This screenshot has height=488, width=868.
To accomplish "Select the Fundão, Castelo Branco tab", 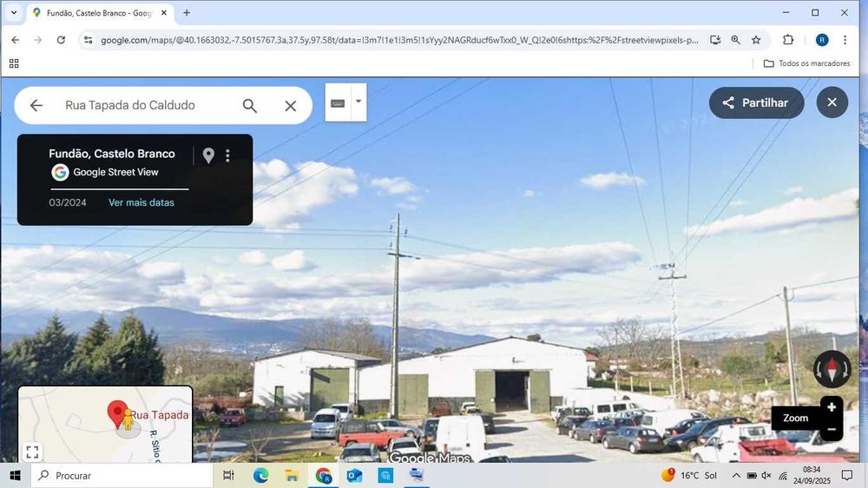I will click(99, 13).
